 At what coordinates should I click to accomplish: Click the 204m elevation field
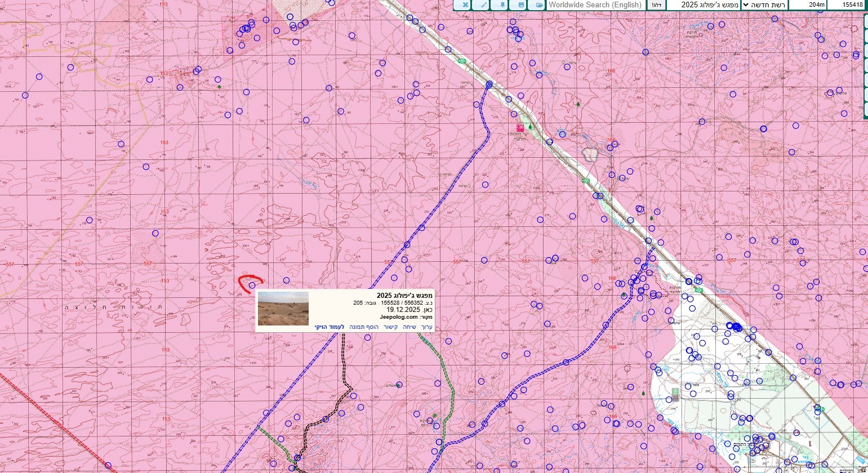click(x=808, y=5)
